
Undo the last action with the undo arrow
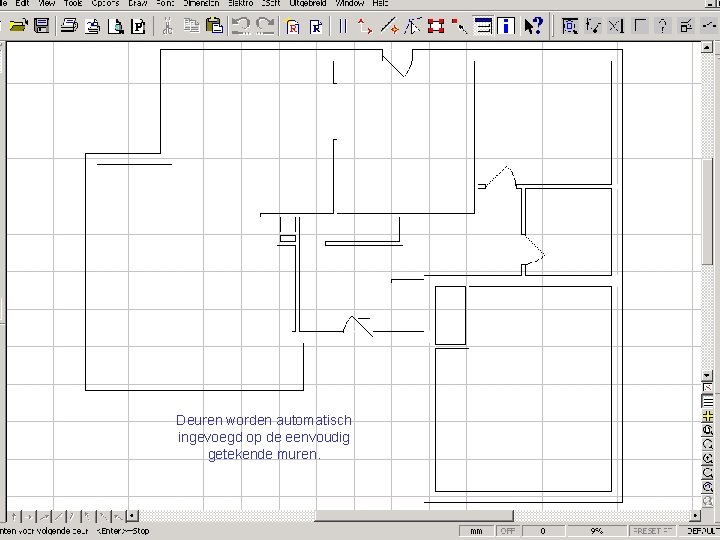(241, 25)
